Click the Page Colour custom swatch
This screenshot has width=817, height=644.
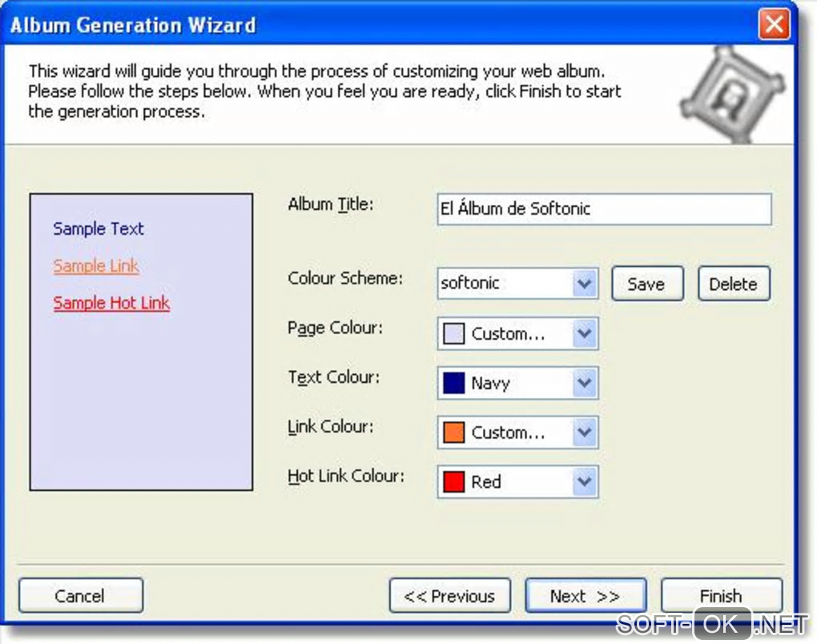click(x=453, y=333)
